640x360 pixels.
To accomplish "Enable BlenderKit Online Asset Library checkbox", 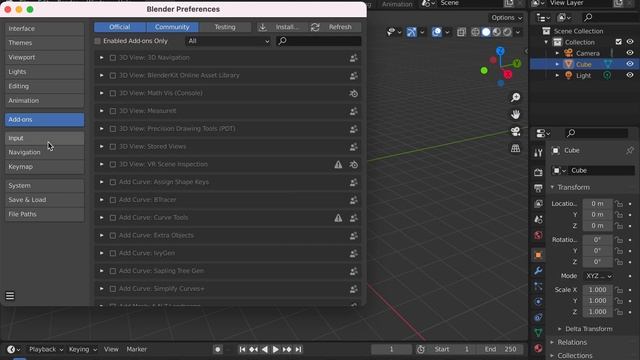I will click(113, 76).
